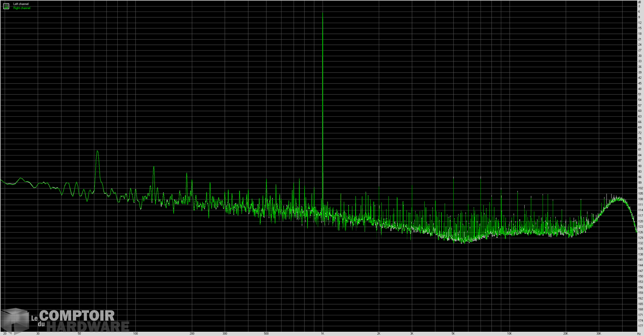644x336 pixels.
Task: Click the 1K frequency axis label
Action: click(x=323, y=334)
